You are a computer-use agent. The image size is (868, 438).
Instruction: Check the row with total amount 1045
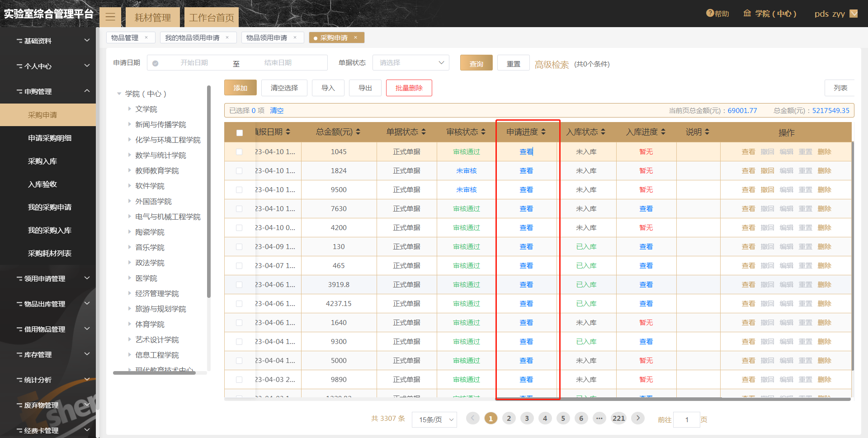[x=239, y=152]
